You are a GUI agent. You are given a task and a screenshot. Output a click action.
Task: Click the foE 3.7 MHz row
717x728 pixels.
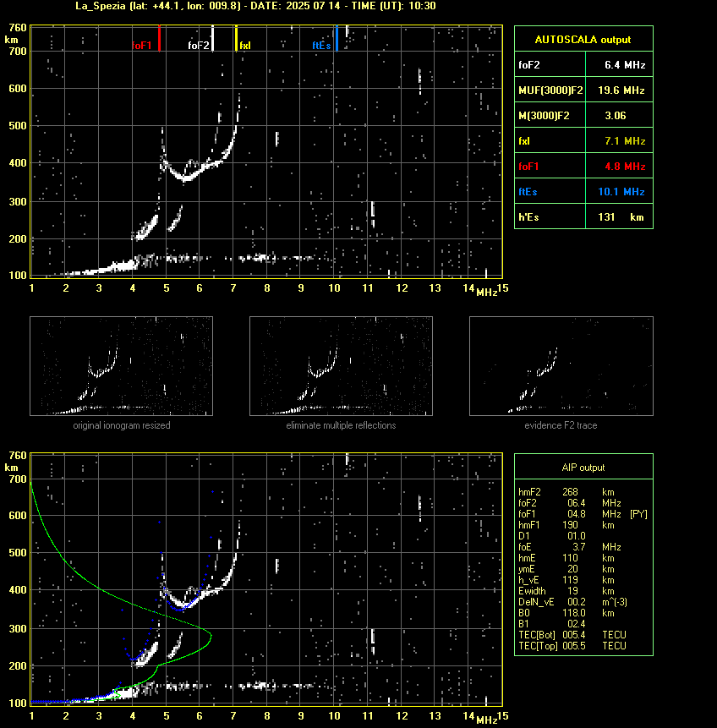coord(569,547)
